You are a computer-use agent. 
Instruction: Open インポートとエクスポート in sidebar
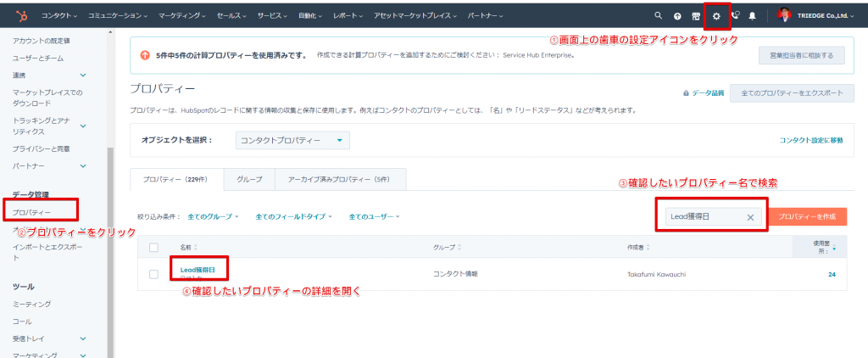pyautogui.click(x=47, y=252)
